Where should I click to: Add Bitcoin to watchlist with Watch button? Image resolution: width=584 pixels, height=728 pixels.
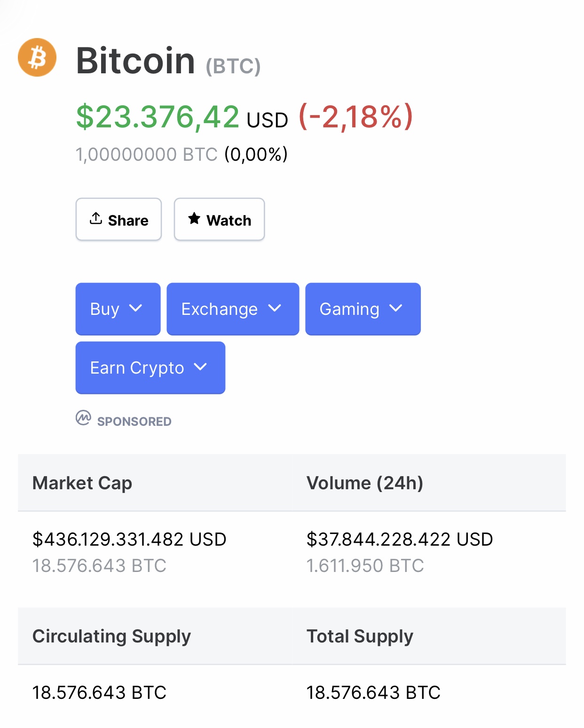tap(219, 219)
